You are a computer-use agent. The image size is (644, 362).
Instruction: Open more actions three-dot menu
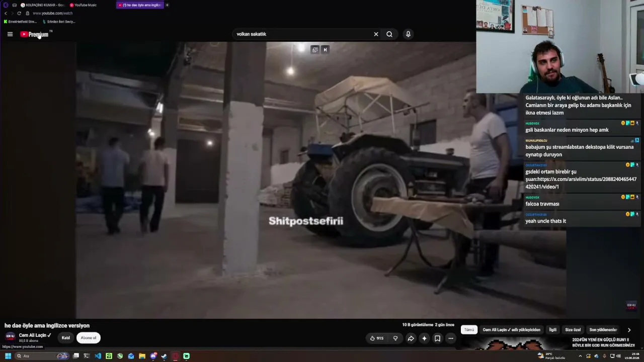451,338
